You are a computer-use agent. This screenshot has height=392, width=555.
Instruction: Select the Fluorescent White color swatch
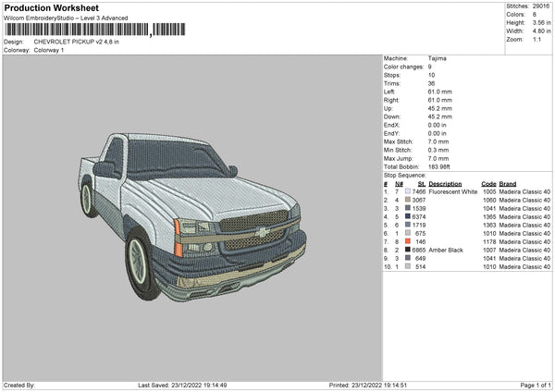(408, 191)
